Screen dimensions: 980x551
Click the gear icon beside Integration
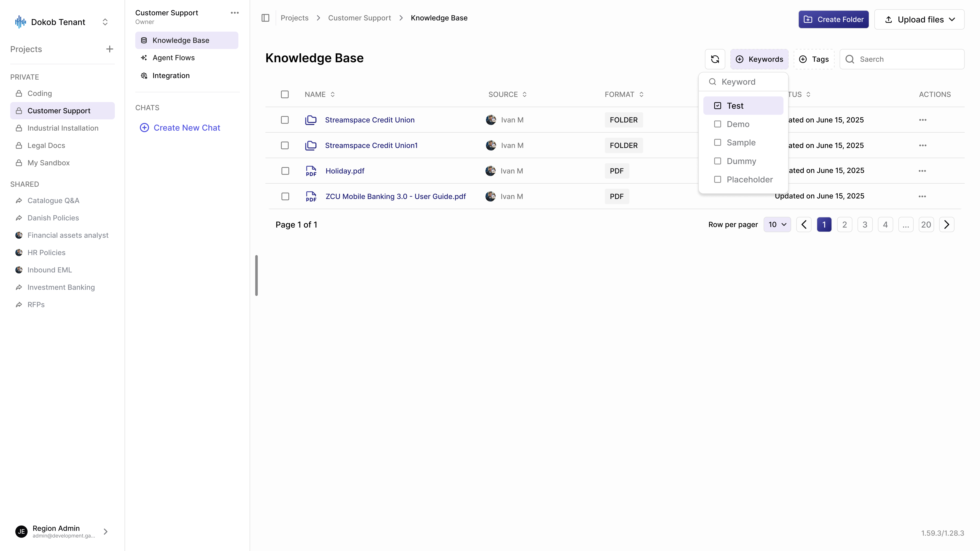144,76
